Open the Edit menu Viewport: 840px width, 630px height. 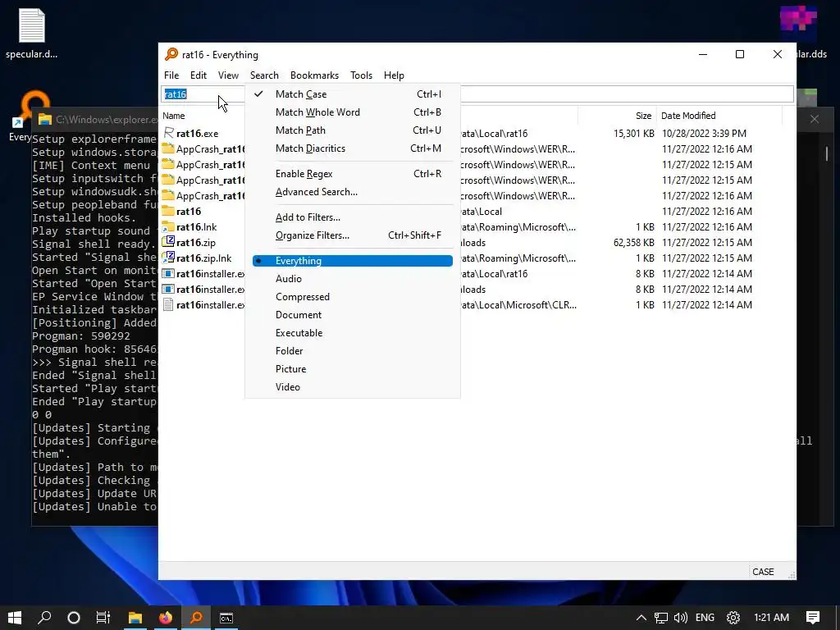click(x=199, y=75)
